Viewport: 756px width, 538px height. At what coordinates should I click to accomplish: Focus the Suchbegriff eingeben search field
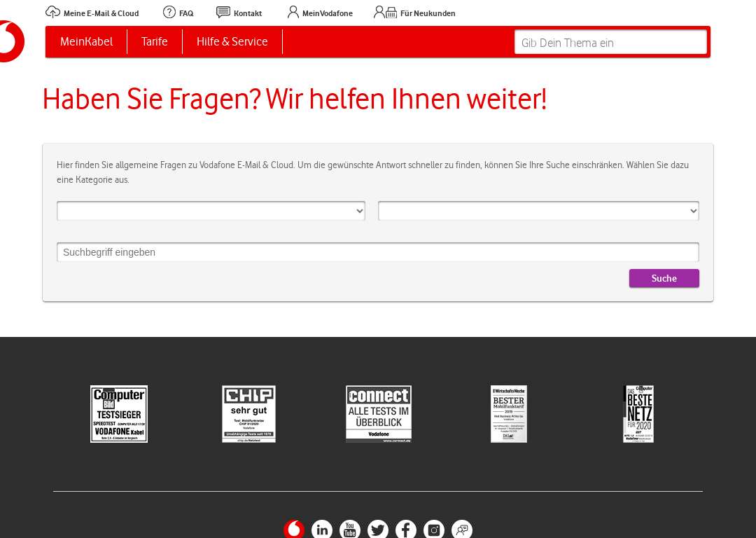[378, 252]
